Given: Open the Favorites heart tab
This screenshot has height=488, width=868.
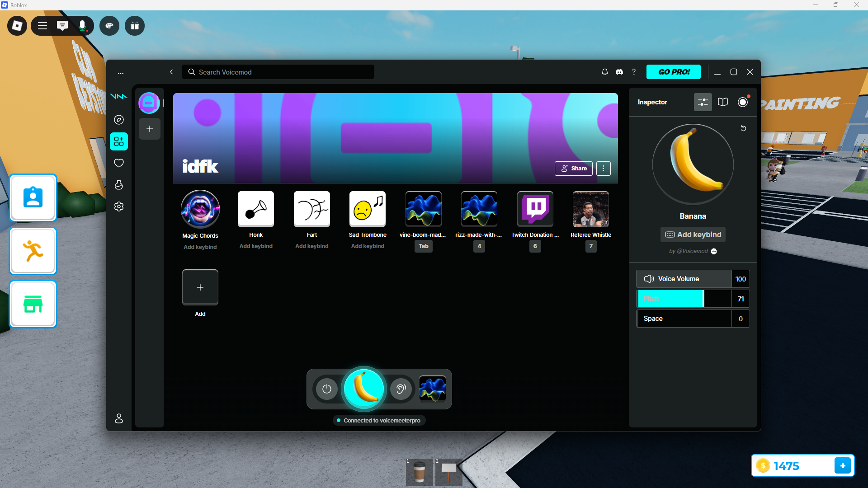Looking at the screenshot, I should [x=119, y=163].
